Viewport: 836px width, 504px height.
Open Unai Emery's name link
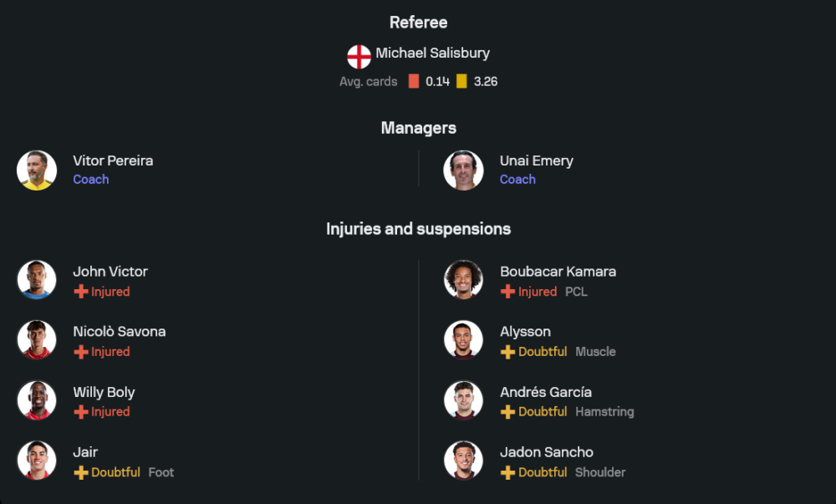[x=537, y=160]
